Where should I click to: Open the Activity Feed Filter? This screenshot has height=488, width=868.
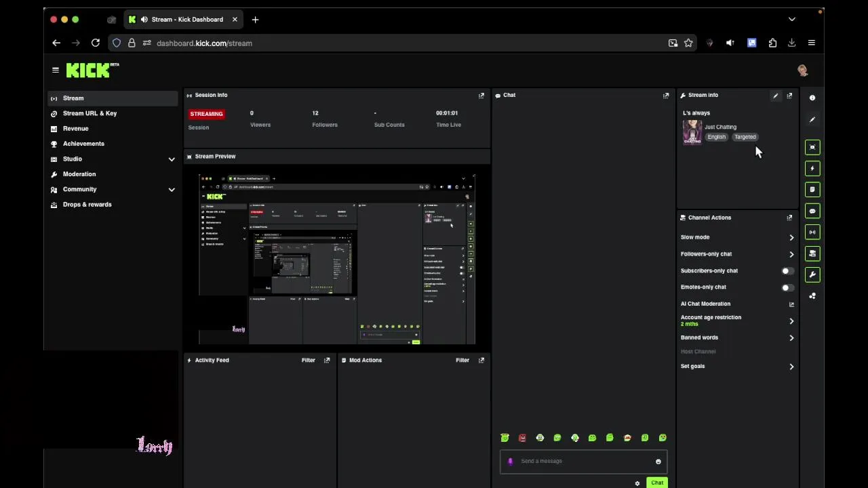[x=308, y=361]
